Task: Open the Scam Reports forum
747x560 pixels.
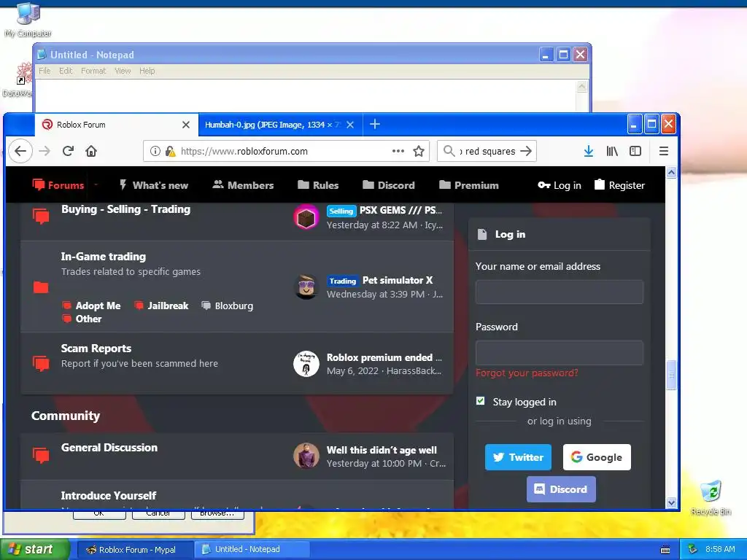Action: [x=96, y=348]
